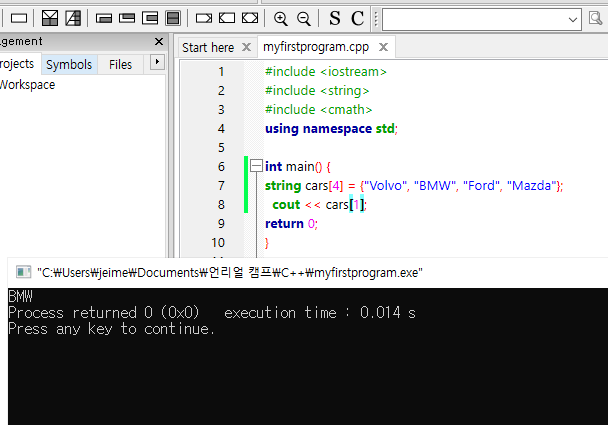Collapse the main() fold marker
The width and height of the screenshot is (608, 425).
point(256,166)
